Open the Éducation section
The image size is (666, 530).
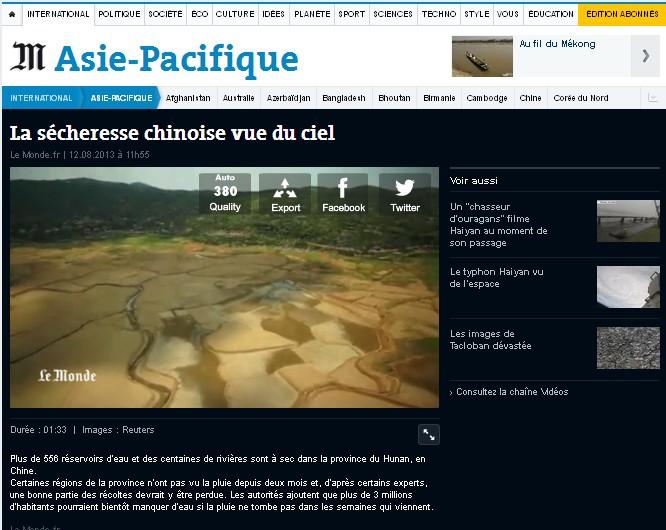tap(550, 14)
